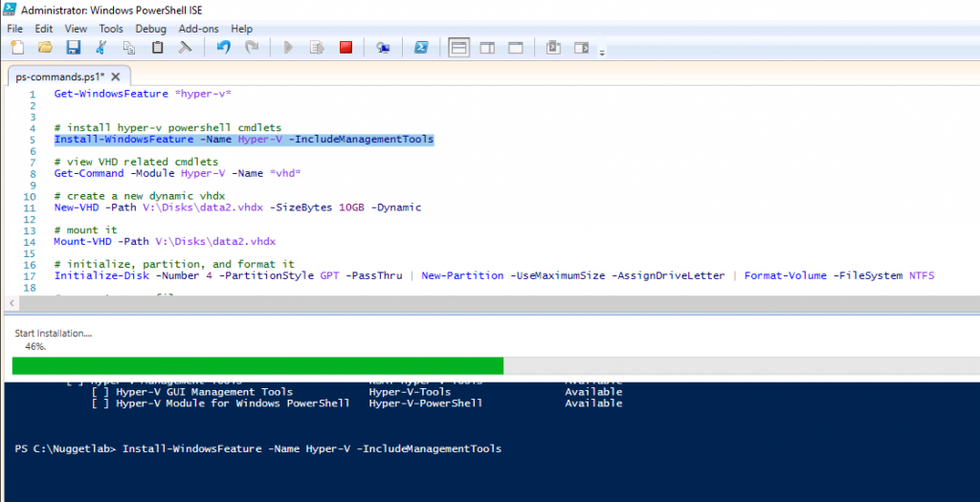The height and width of the screenshot is (502, 980).
Task: Maximize the script pane layout
Action: coord(516,48)
